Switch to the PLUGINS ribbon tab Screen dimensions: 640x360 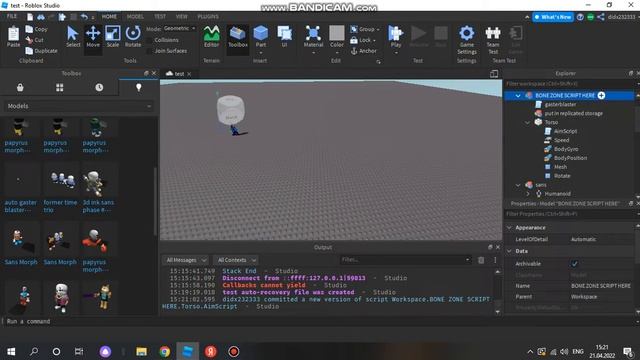(208, 16)
